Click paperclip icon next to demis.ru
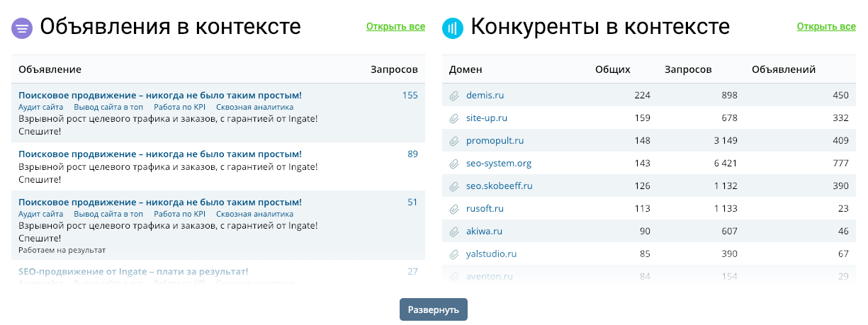This screenshot has height=325, width=868. coord(454,96)
